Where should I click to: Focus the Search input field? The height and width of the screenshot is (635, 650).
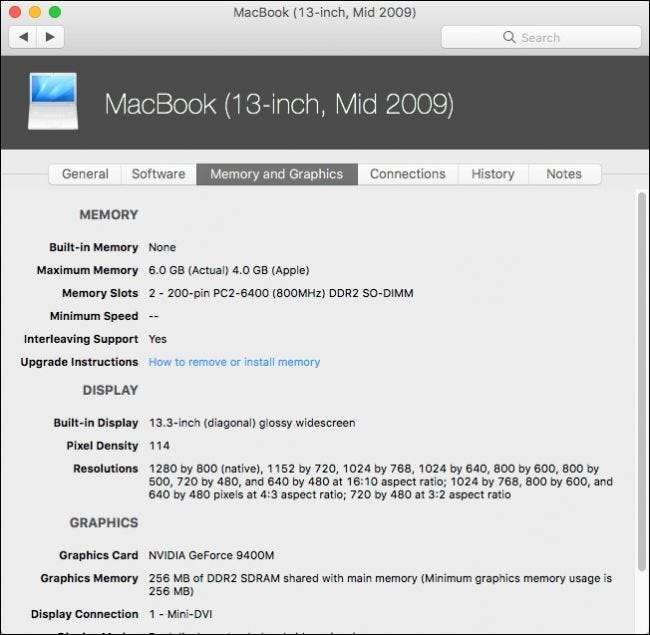(x=541, y=37)
